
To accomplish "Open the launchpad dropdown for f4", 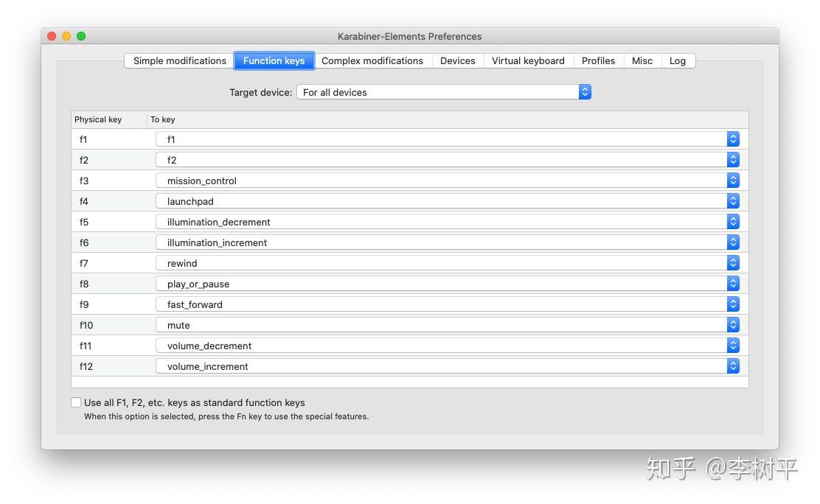I will pyautogui.click(x=732, y=200).
